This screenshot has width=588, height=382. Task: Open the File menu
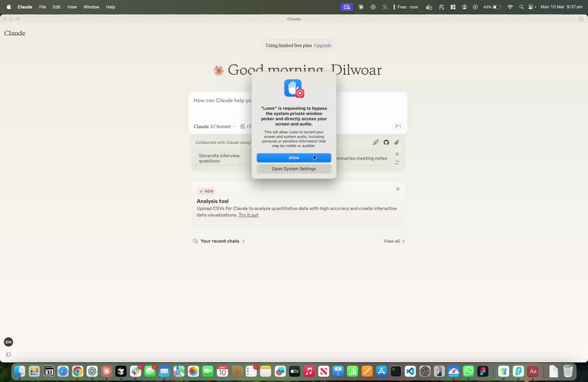[x=42, y=7]
